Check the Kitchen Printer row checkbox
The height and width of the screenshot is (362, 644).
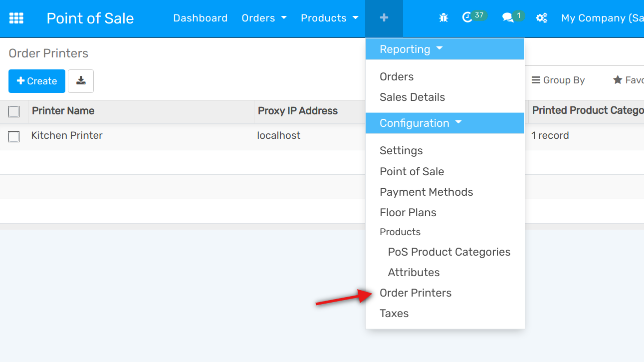[14, 136]
